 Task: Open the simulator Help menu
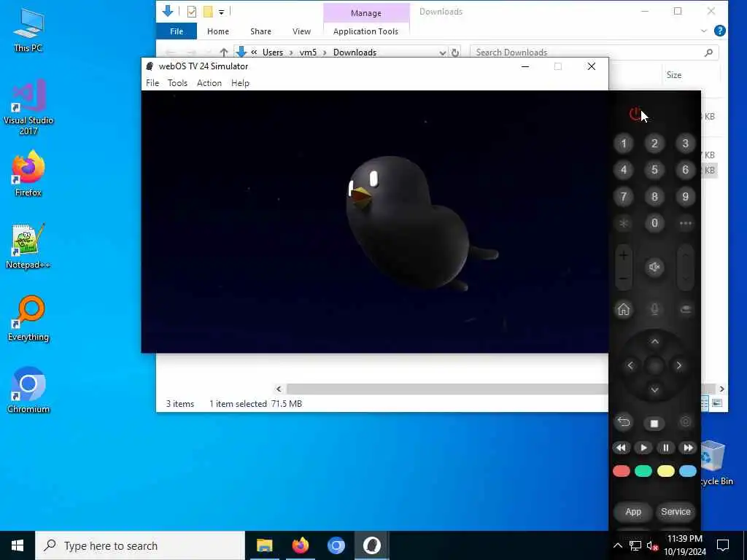click(x=240, y=83)
